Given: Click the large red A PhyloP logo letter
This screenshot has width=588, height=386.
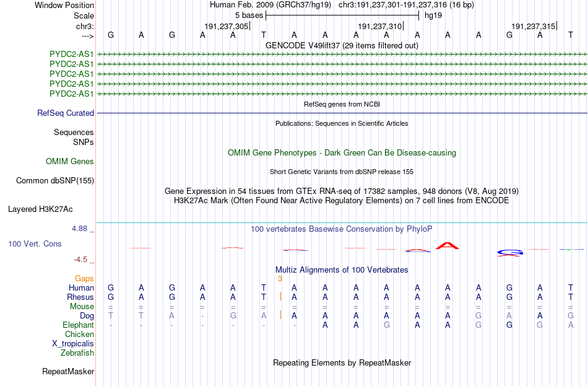Looking at the screenshot, I should tap(447, 245).
